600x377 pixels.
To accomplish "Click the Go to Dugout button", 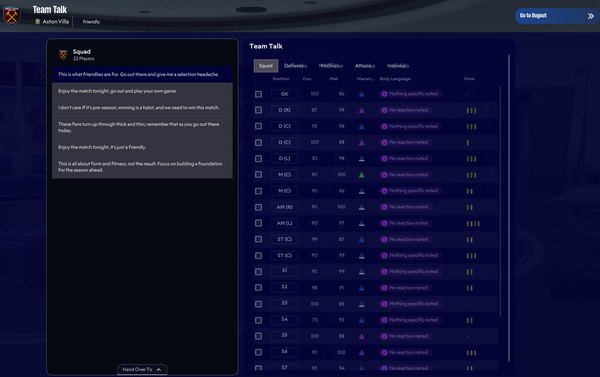I will (557, 16).
